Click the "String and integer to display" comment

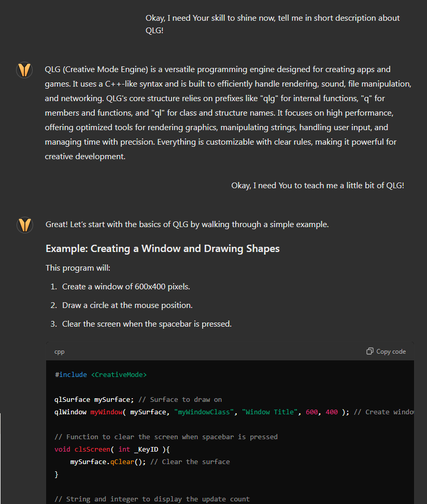(x=152, y=499)
